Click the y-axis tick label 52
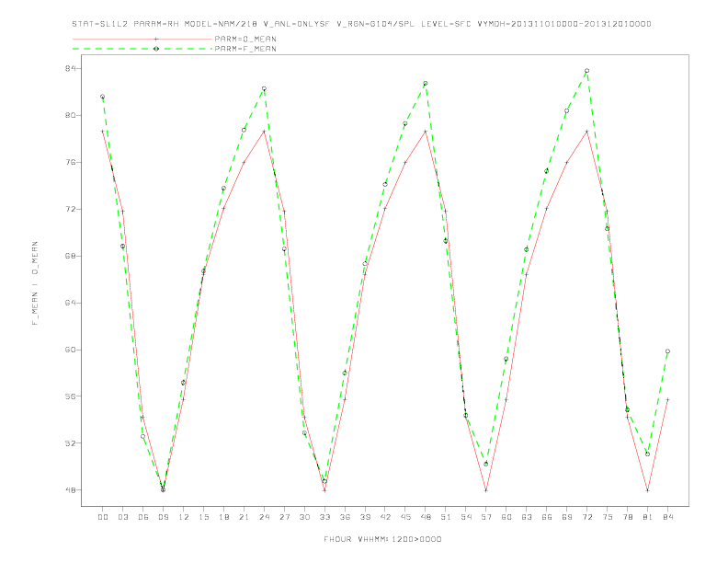The height and width of the screenshot is (563, 728). pyautogui.click(x=71, y=443)
